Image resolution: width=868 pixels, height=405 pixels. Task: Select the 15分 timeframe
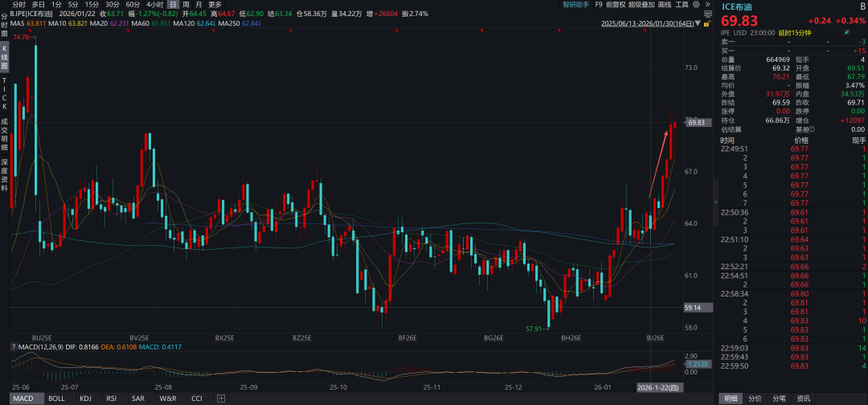pos(92,4)
